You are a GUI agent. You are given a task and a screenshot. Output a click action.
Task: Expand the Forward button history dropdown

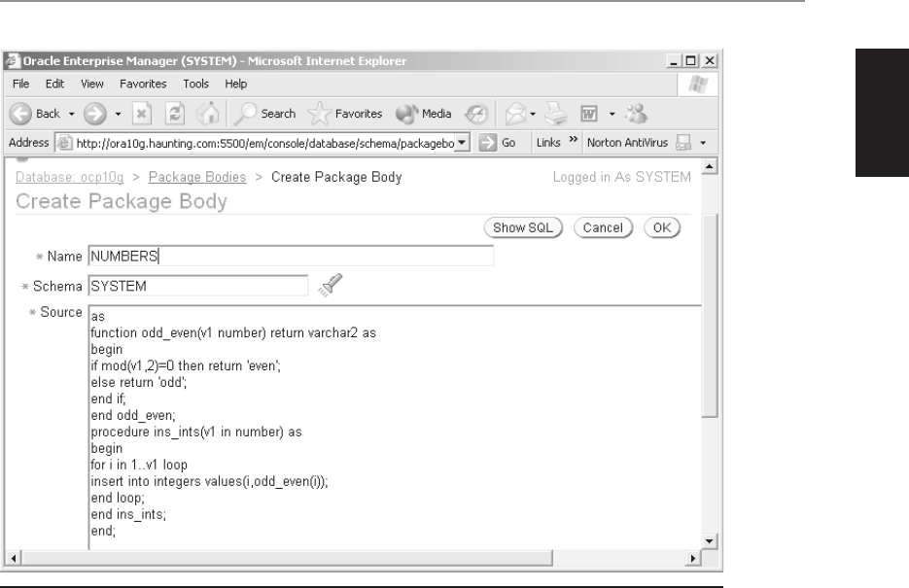point(118,114)
